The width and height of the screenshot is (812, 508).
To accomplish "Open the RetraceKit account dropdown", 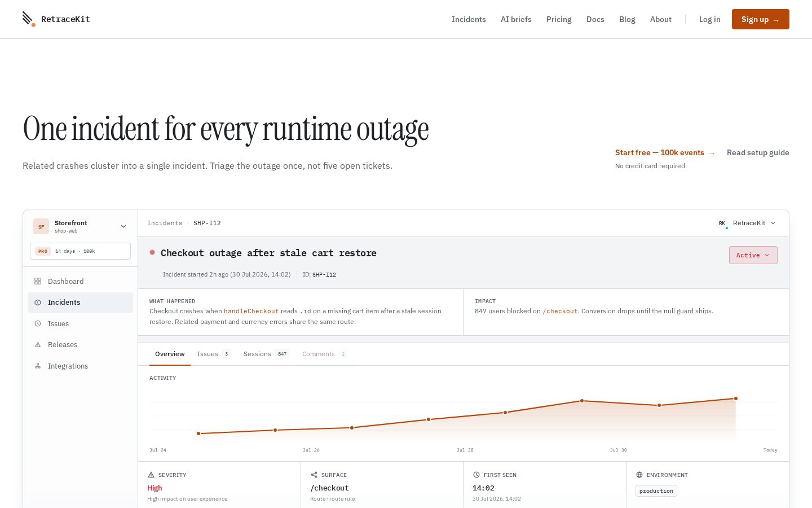I will 746,223.
